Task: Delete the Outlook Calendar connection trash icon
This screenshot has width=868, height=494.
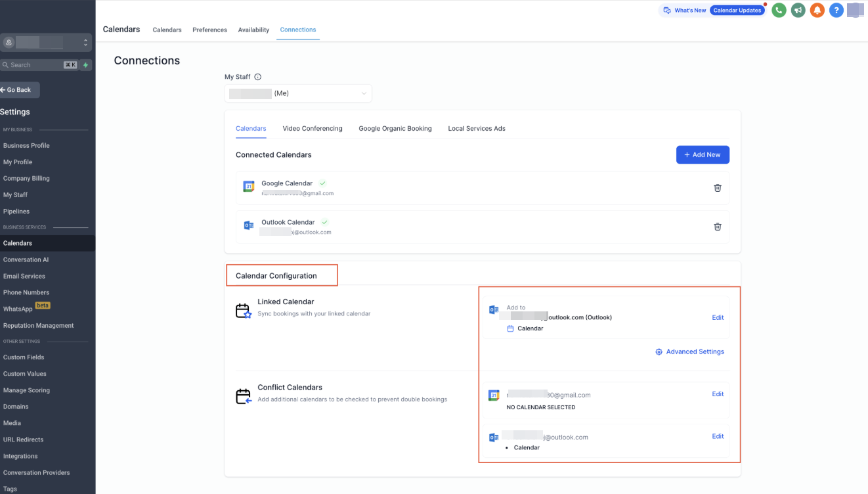Action: click(718, 227)
